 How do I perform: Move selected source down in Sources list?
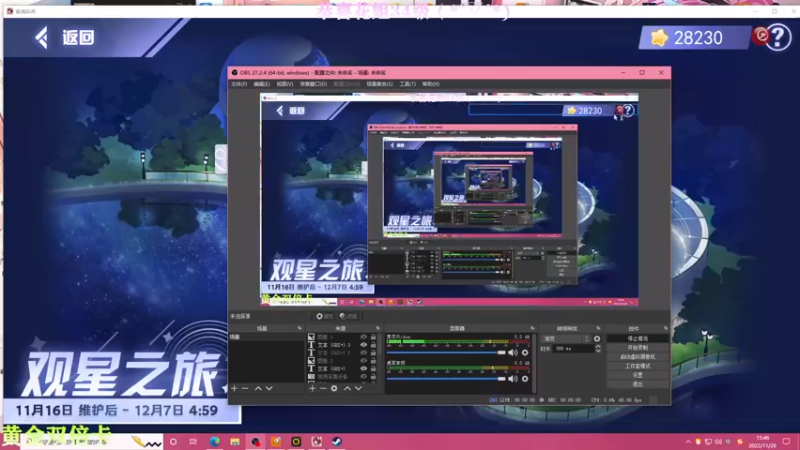(x=359, y=388)
